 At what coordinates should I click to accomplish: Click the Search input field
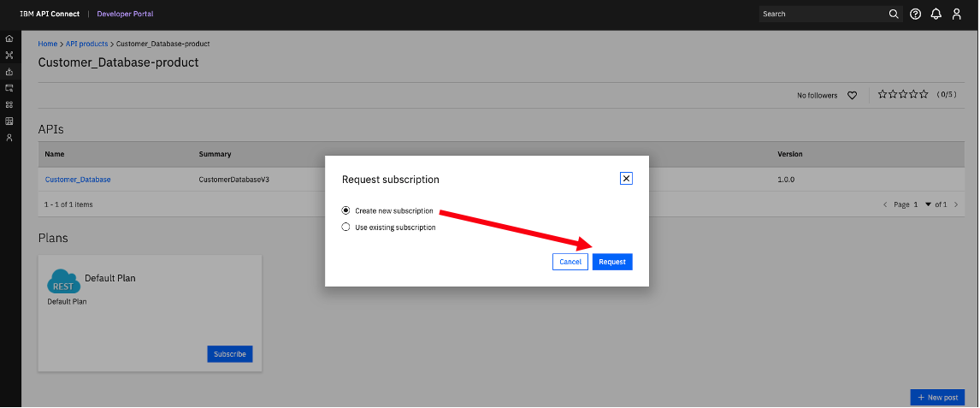(x=823, y=14)
